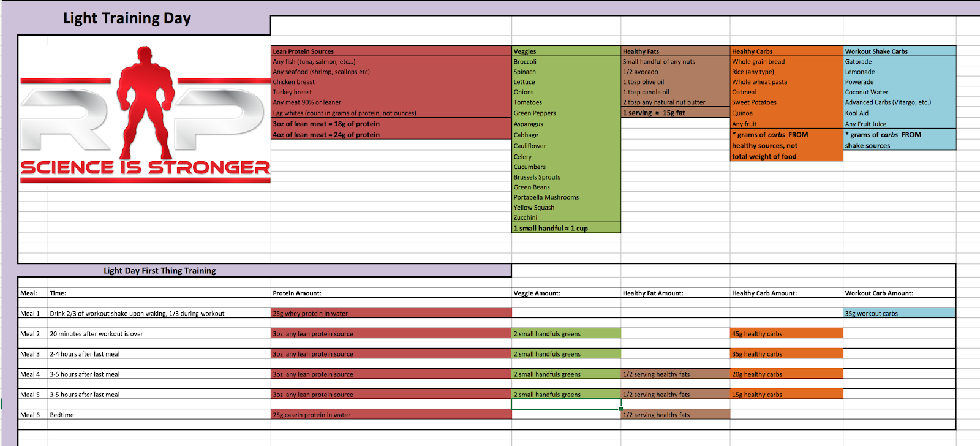Click the 'Green Peppers' cell
The height and width of the screenshot is (446, 980).
click(567, 113)
